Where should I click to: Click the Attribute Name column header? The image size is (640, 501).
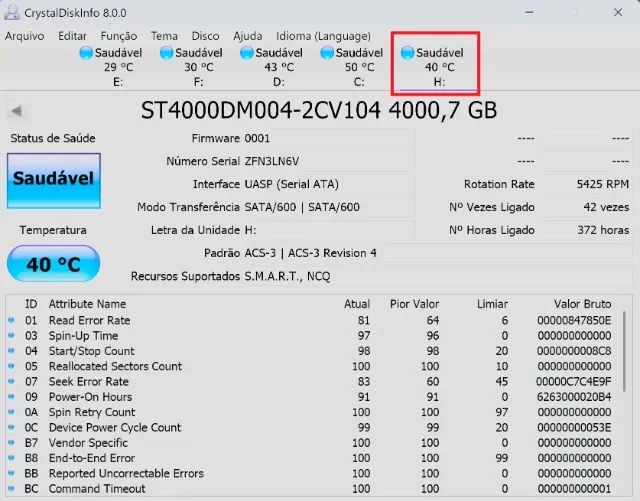point(87,304)
